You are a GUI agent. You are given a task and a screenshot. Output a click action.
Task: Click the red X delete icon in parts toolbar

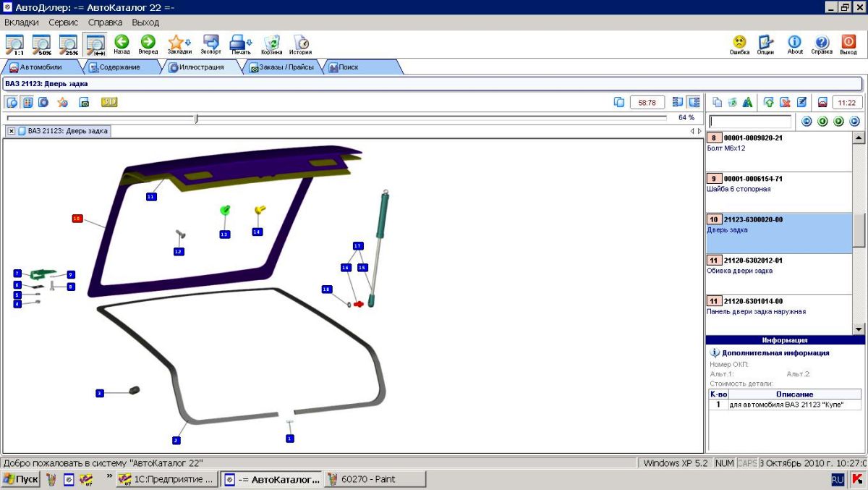[785, 102]
